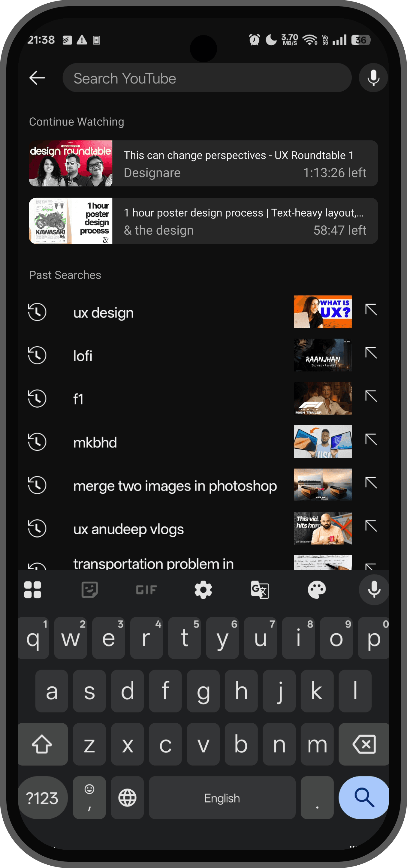
Task: Tap the back arrow in search bar
Action: 37,78
